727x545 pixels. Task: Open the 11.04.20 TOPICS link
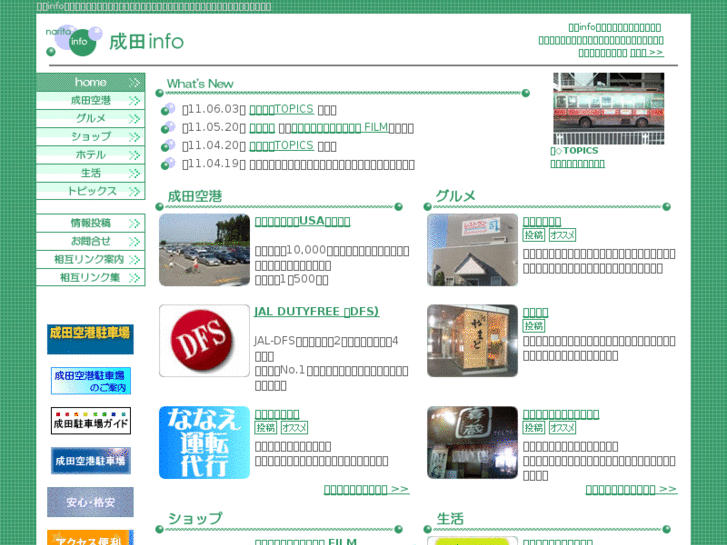tap(281, 146)
